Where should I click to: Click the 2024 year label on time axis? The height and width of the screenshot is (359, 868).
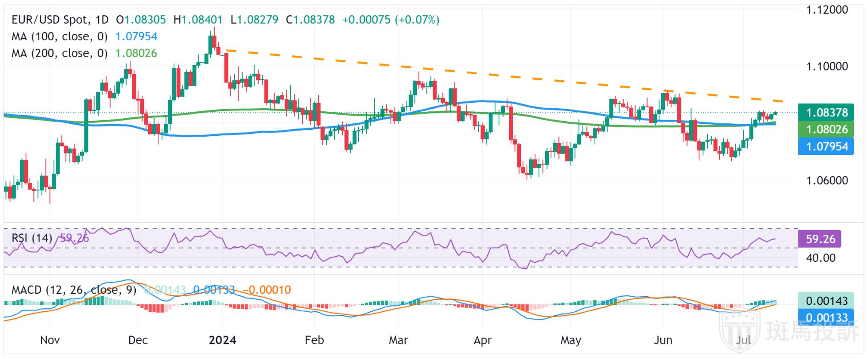point(222,340)
